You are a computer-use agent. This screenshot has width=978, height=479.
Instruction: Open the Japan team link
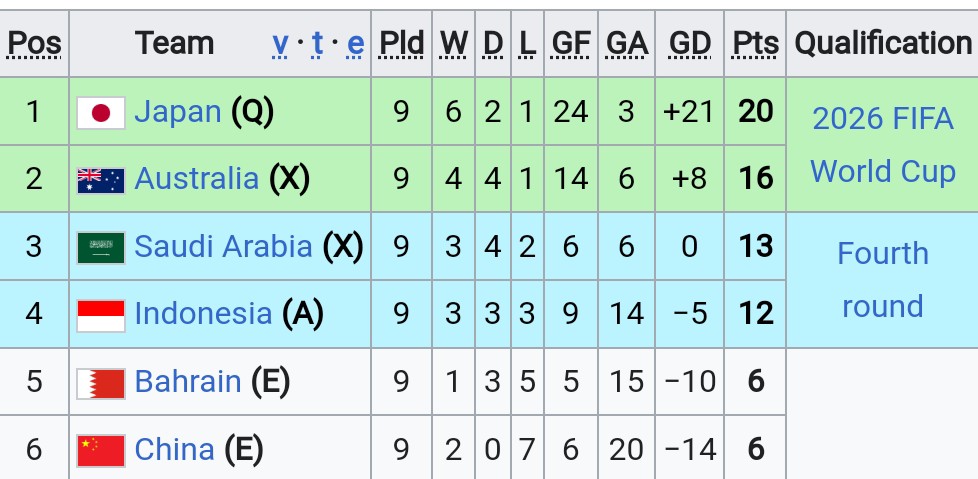[x=178, y=112]
